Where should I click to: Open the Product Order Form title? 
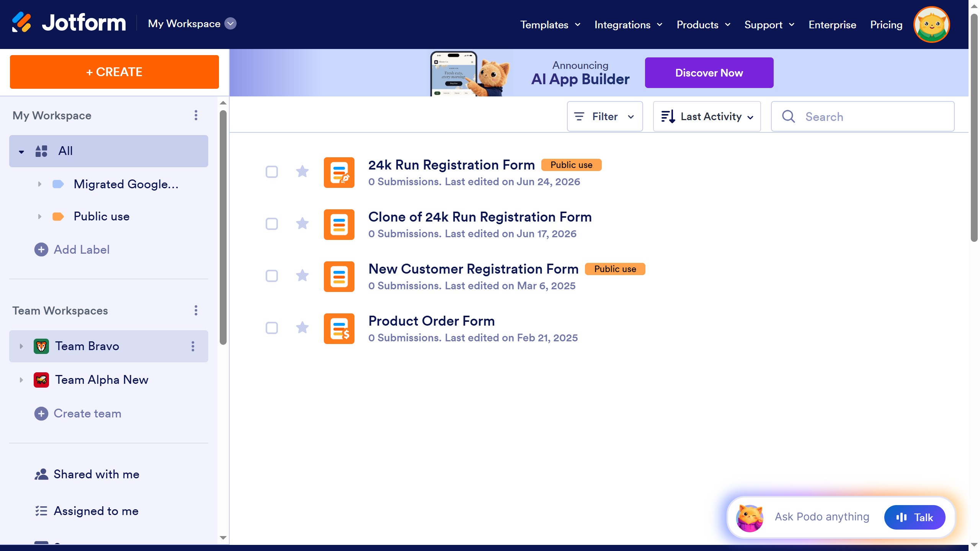431,321
